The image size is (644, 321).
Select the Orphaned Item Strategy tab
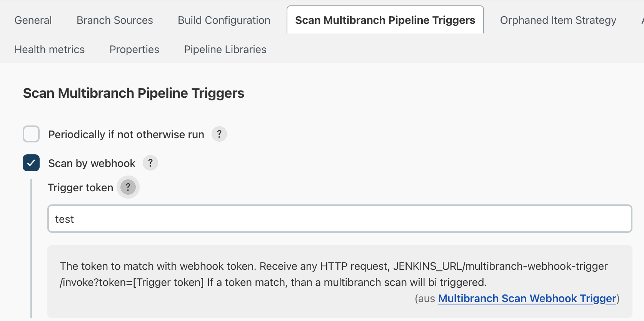[x=557, y=20]
